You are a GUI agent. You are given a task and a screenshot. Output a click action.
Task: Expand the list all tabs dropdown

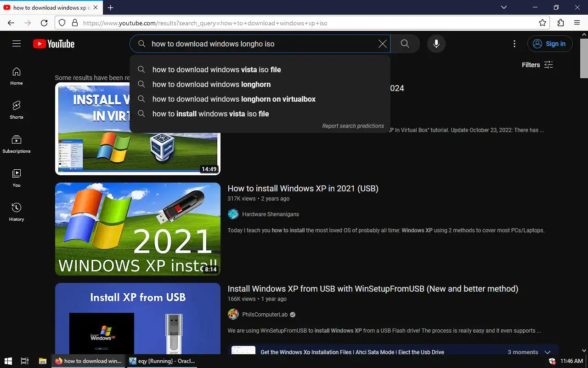coord(504,7)
